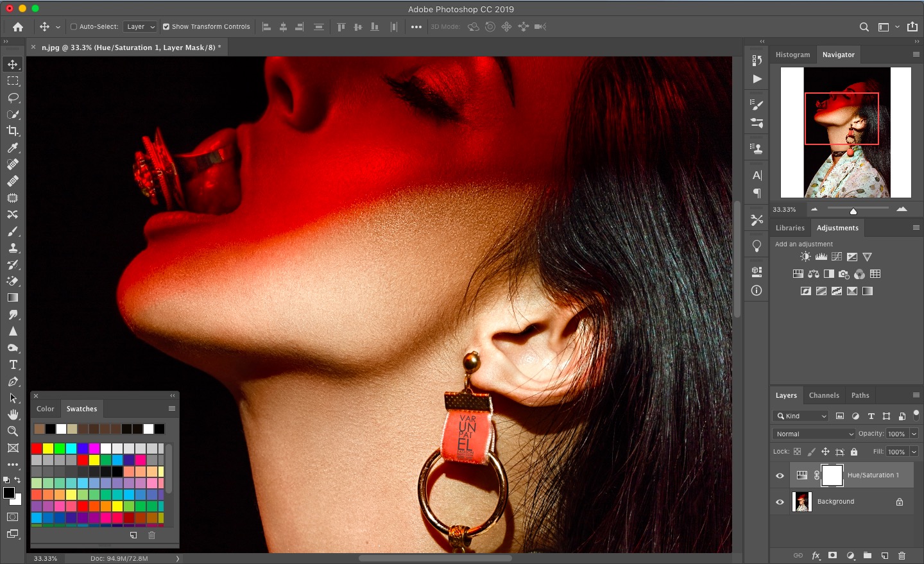Pick the Quick Selection tool

click(13, 114)
